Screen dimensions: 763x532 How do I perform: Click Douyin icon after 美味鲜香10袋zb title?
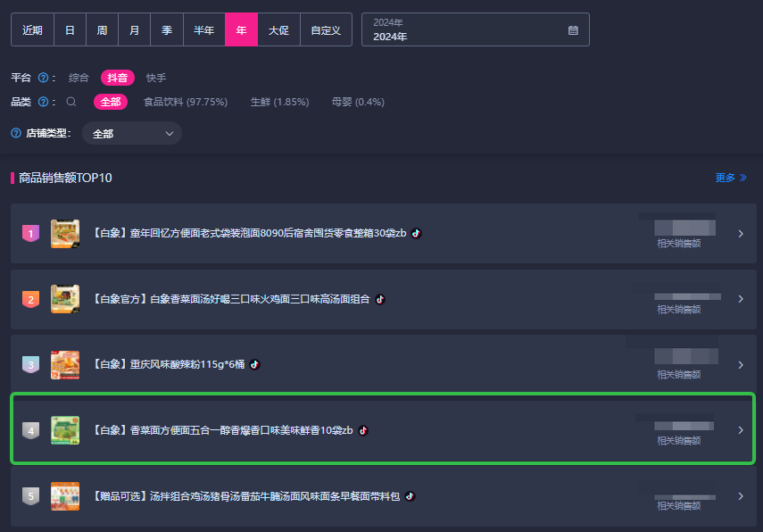(x=363, y=430)
